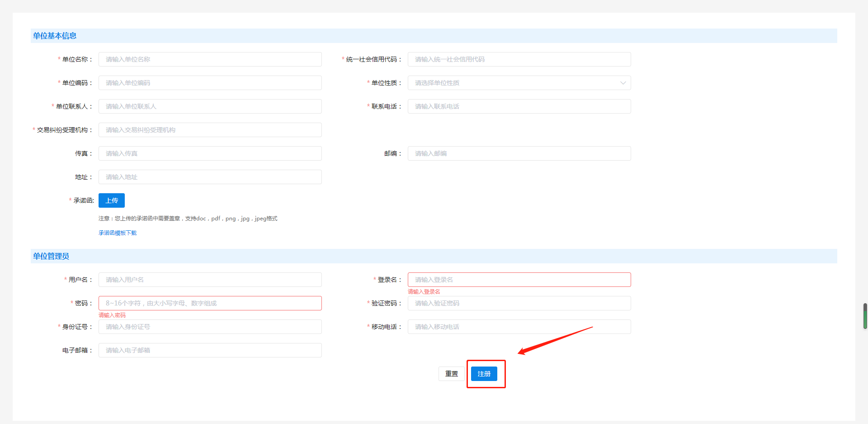This screenshot has width=868, height=424.
Task: Open the 单位性质 dropdown arrow
Action: pos(623,83)
